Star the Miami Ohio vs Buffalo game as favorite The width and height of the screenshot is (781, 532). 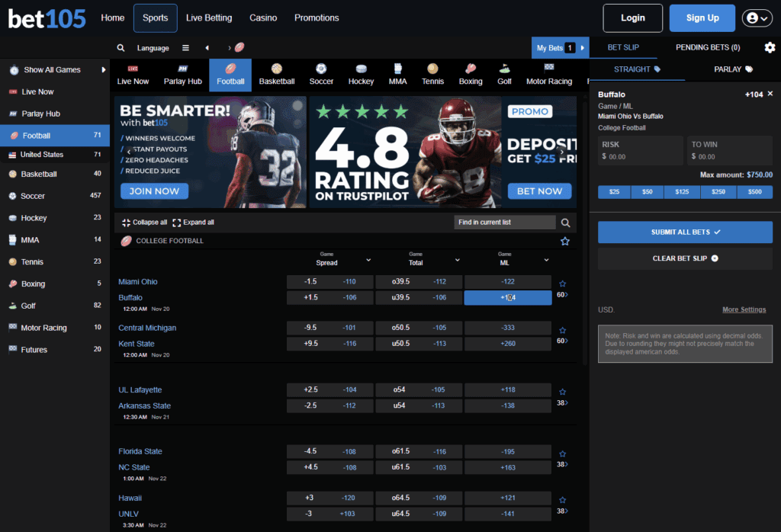(562, 283)
